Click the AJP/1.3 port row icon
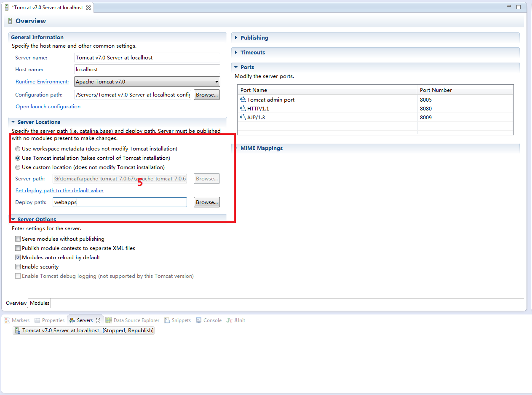Image resolution: width=532 pixels, height=395 pixels. [x=243, y=118]
